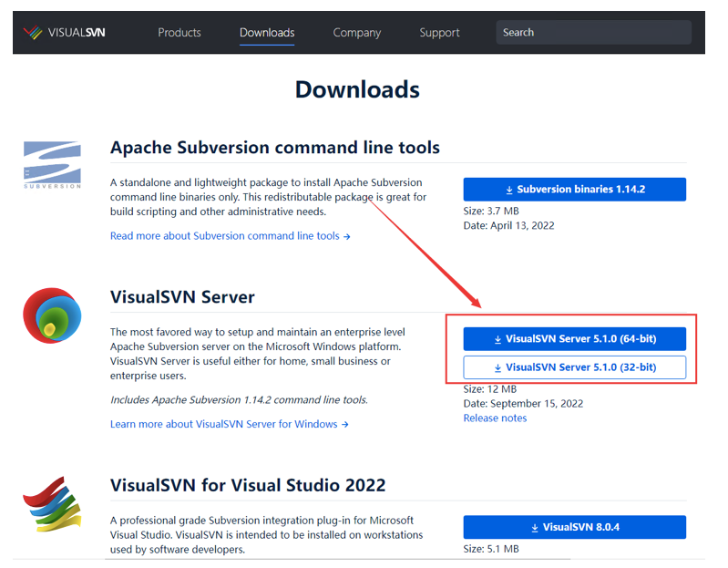Click the VisualSVN Server heading
728x568 pixels.
pyautogui.click(x=182, y=297)
